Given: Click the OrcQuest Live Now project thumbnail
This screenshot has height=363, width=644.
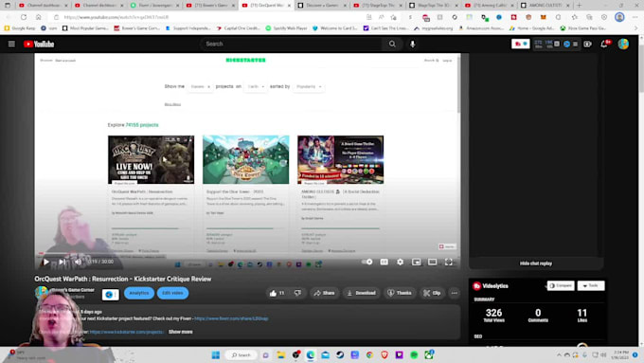Looking at the screenshot, I should coord(152,159).
